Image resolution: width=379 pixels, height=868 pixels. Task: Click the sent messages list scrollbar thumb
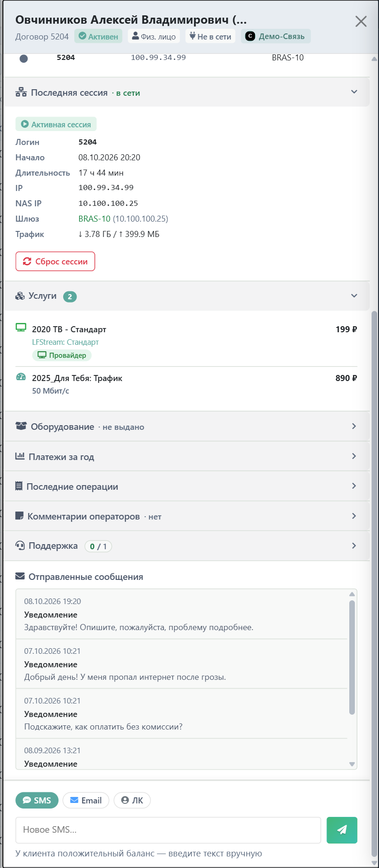(x=352, y=657)
